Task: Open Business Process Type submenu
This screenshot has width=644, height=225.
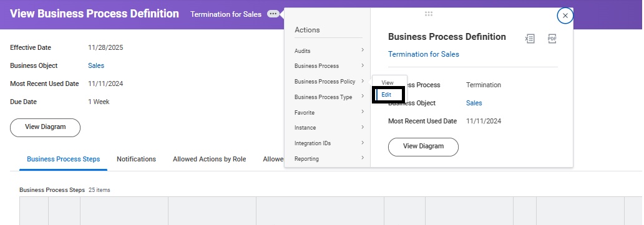Action: click(329, 97)
